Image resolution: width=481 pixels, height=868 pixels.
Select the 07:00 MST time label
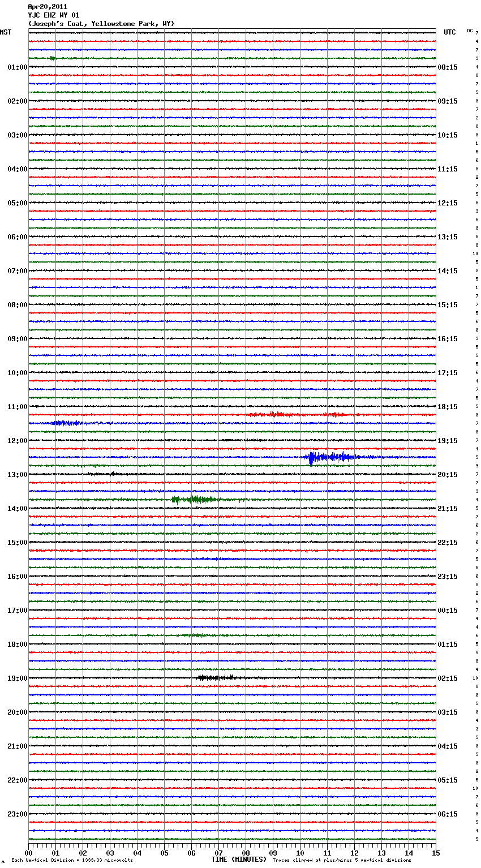18,271
